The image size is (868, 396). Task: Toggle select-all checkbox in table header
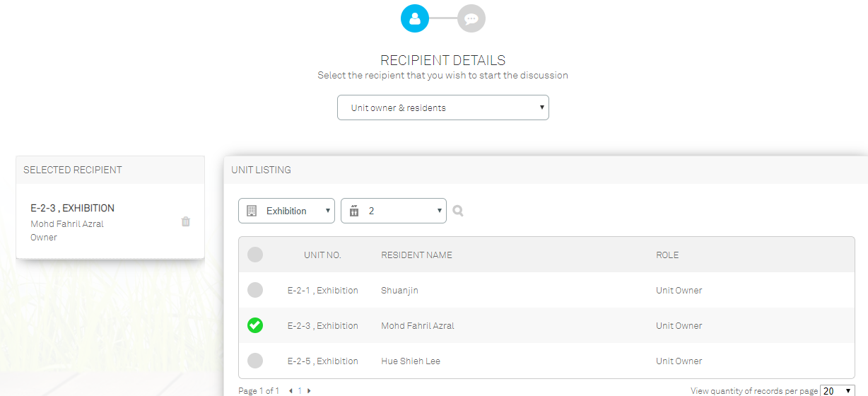point(255,255)
